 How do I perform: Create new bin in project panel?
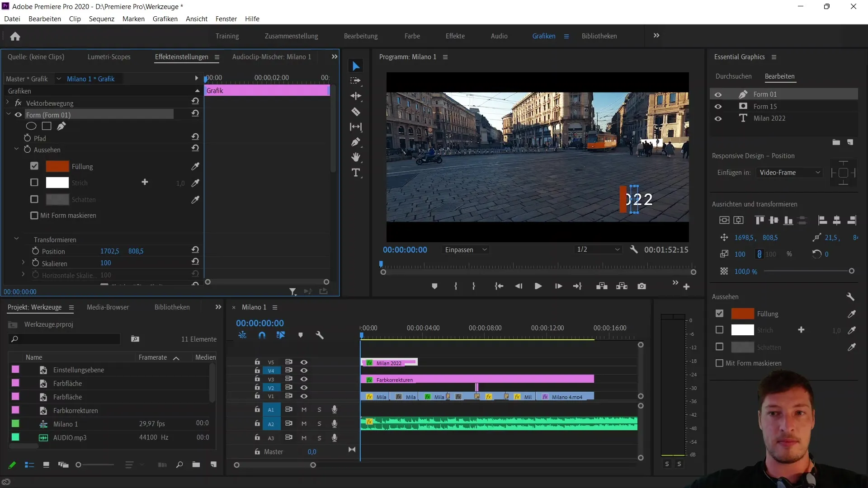[196, 465]
